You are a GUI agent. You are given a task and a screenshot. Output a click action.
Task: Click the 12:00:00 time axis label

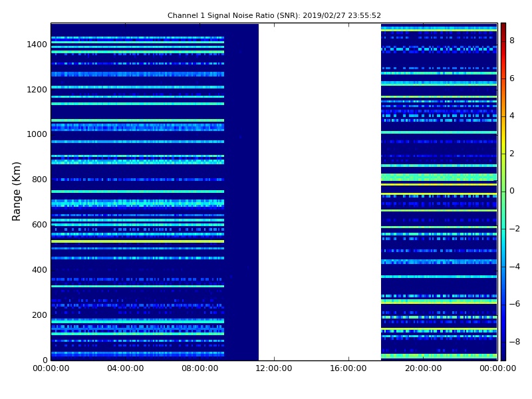[x=274, y=368]
